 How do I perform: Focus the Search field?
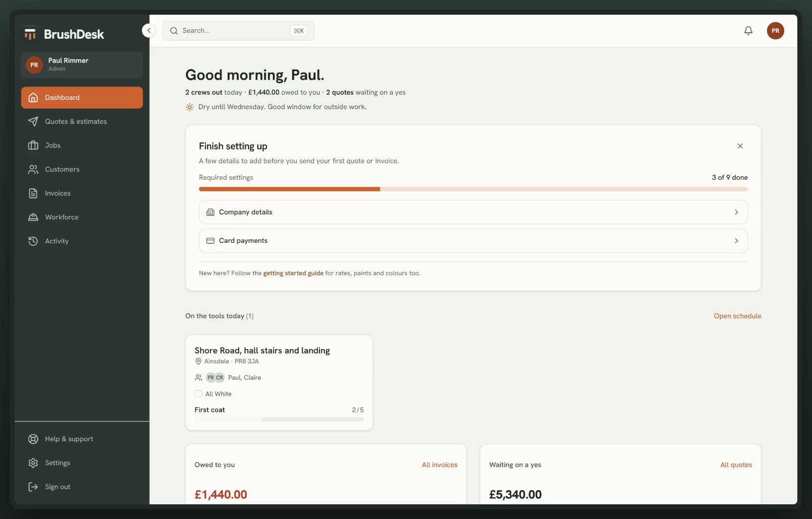(238, 30)
